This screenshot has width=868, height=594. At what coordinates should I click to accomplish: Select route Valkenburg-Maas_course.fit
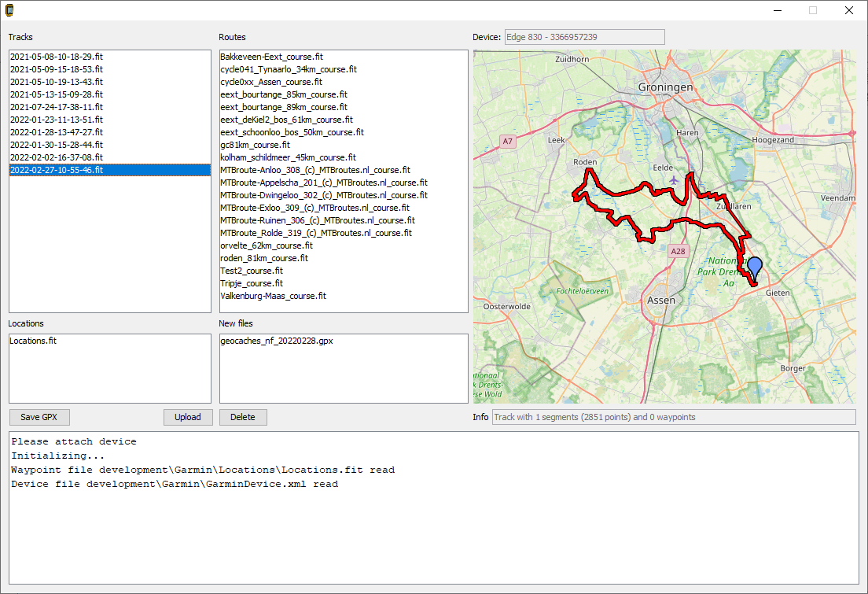[273, 296]
